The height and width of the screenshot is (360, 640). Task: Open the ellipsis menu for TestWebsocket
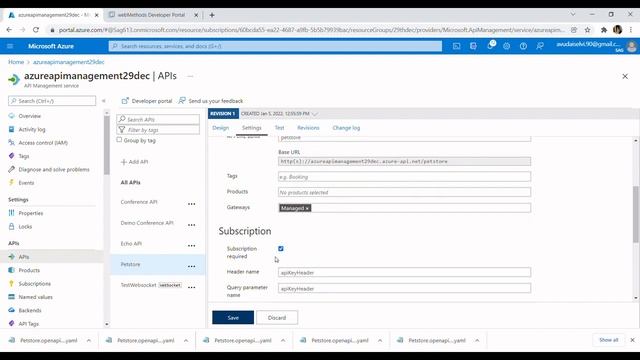point(191,287)
